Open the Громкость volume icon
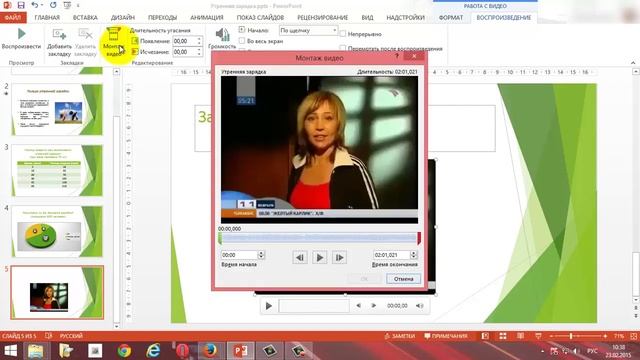Image resolution: width=640 pixels, height=360 pixels. (x=222, y=35)
